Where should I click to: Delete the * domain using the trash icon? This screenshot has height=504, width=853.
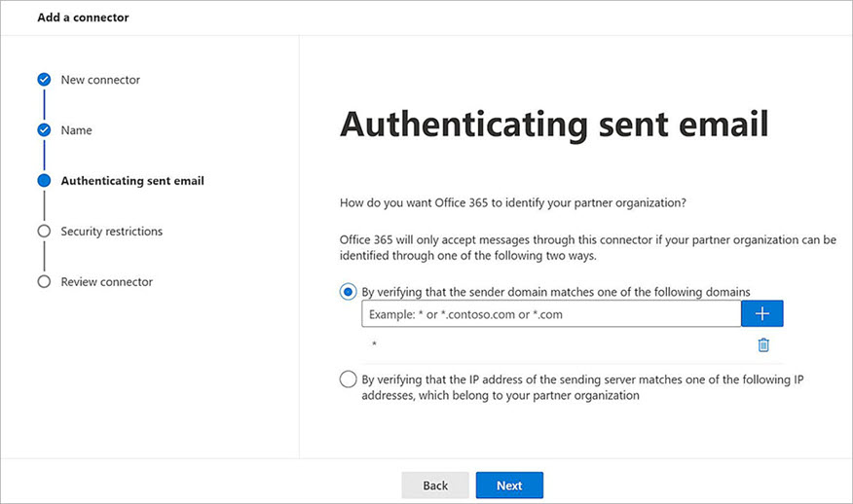763,344
